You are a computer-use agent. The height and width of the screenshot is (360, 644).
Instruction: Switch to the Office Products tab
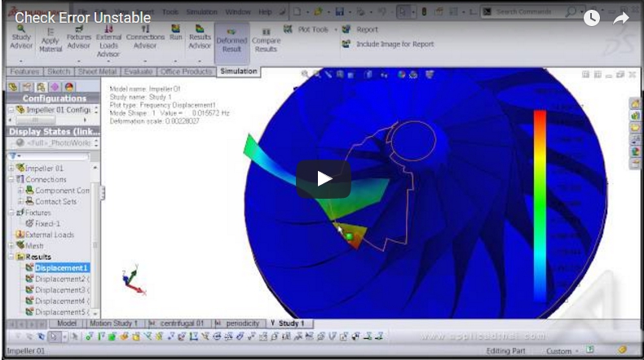186,72
